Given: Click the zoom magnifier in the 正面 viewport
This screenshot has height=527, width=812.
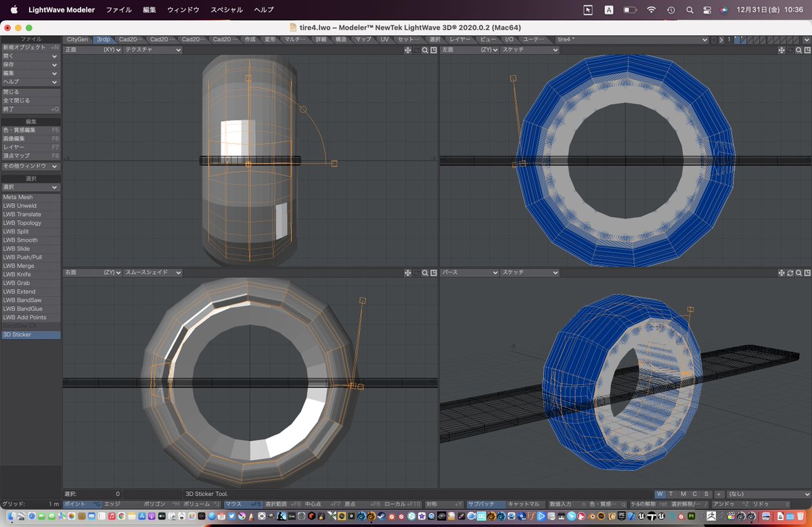Looking at the screenshot, I should (x=425, y=50).
